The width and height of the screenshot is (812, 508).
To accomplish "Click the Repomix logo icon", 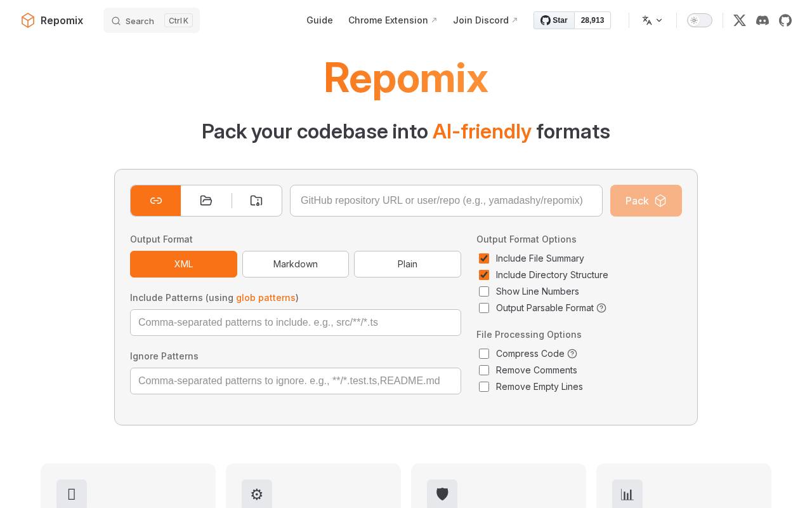I will [28, 20].
